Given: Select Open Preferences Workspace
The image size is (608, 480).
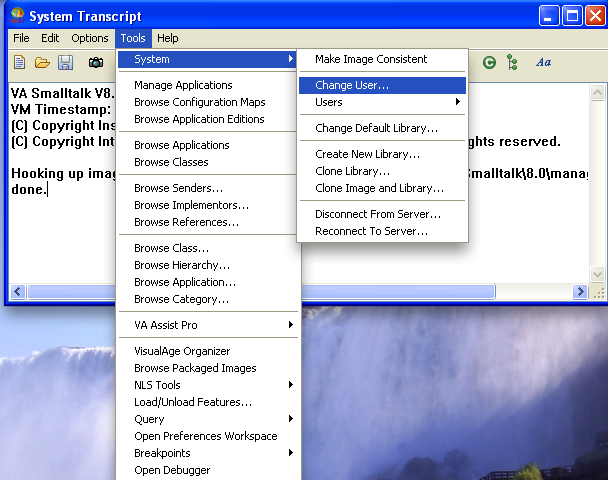Looking at the screenshot, I should [208, 436].
